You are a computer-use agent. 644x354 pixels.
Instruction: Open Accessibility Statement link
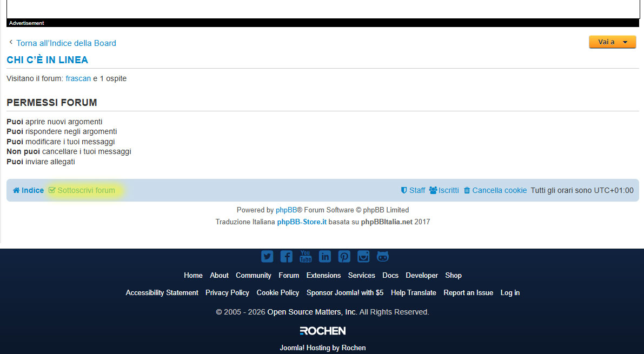(x=162, y=292)
